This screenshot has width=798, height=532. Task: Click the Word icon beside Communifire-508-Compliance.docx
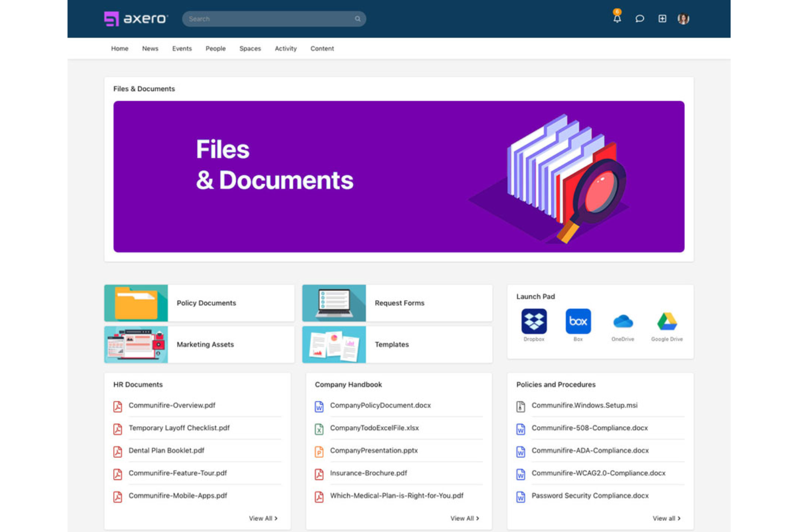521,429
